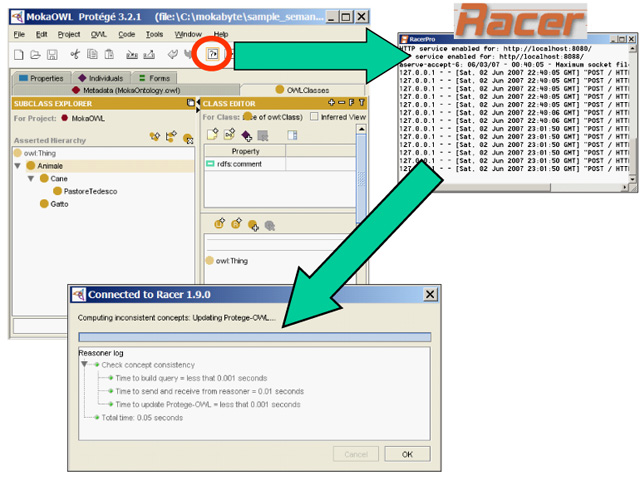This screenshot has width=640, height=480.
Task: Click the rdfs:comment property row
Action: (280, 164)
